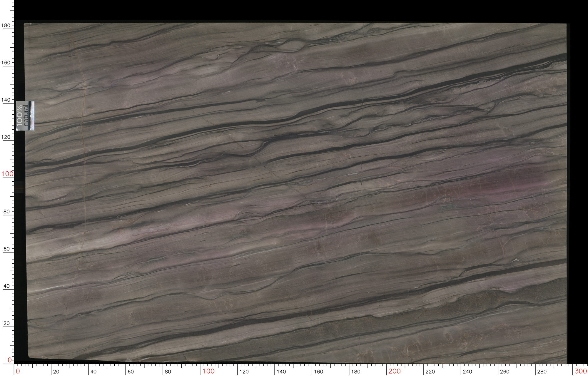The image size is (588, 378).
Task: Click the 240 mark on horizontal ruler
Action: coord(467,372)
